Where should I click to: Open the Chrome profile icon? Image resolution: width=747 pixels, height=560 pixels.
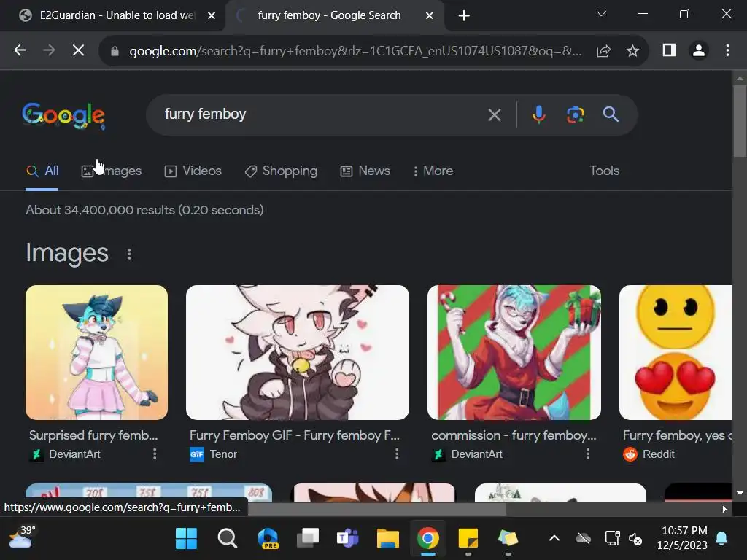(x=699, y=50)
